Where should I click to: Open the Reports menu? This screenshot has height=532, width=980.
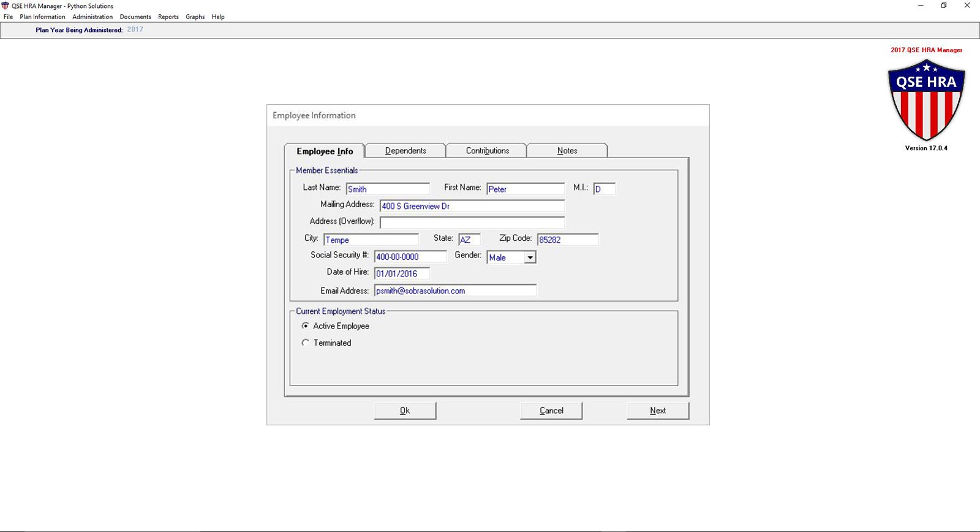pos(168,17)
